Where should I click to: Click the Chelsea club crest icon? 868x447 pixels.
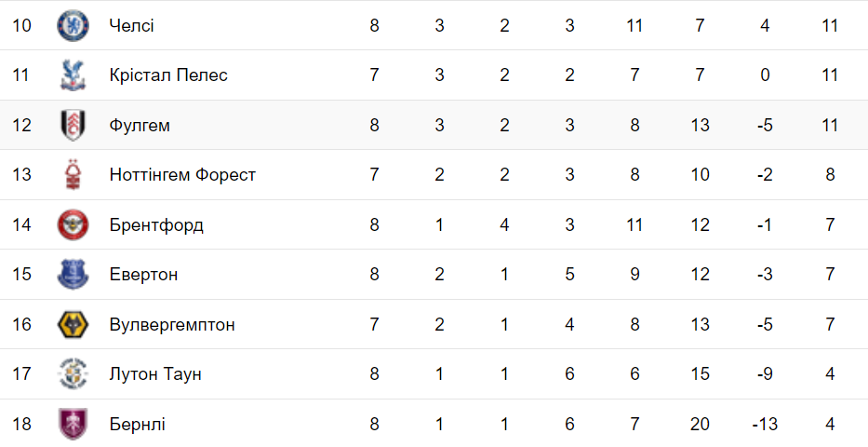[x=72, y=25]
